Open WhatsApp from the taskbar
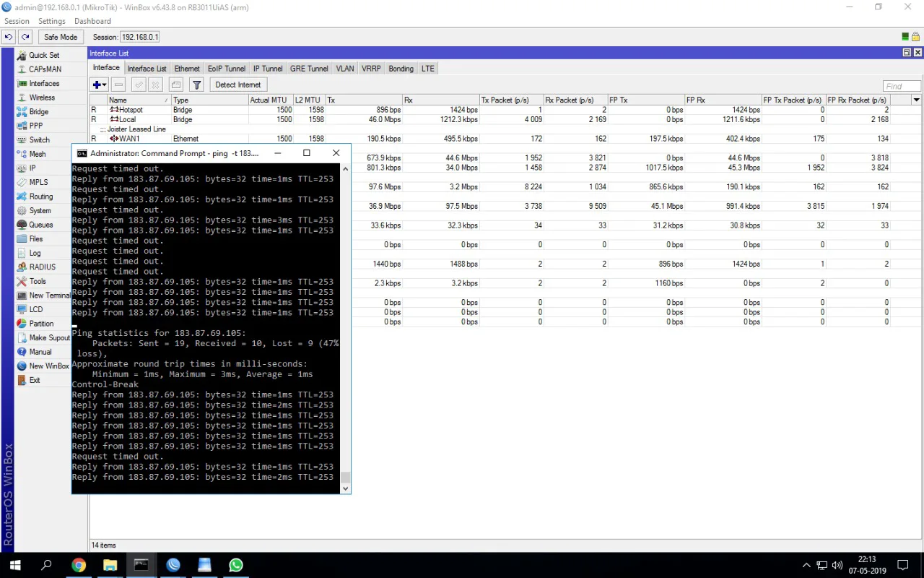Screen dimensions: 924x578 pyautogui.click(x=236, y=565)
